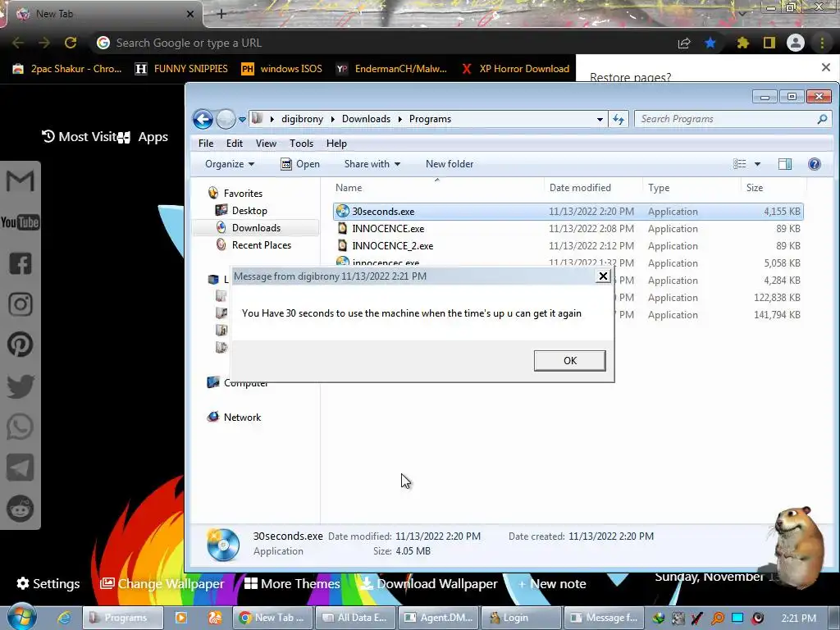840x630 pixels.
Task: Open the Pinterest sidebar shortcut
Action: [20, 345]
